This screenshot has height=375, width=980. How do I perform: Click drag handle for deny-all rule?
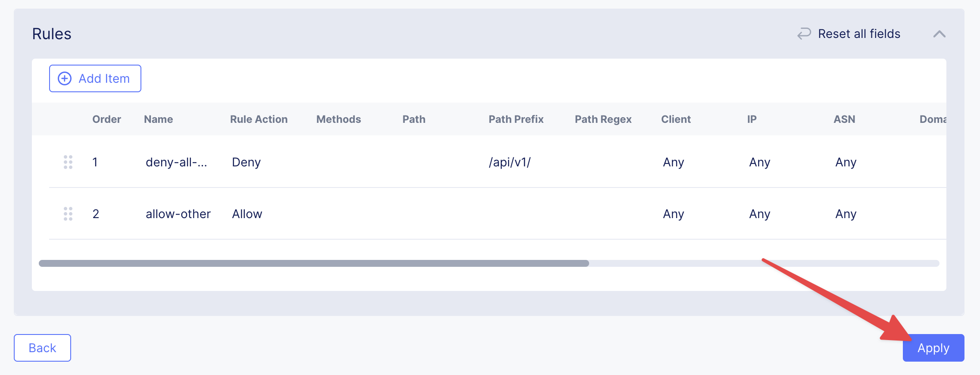[x=68, y=162]
